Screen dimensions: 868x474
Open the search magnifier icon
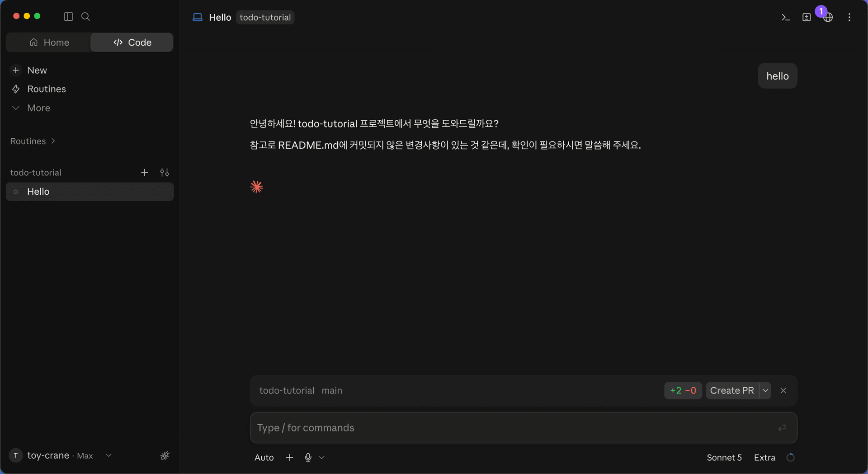click(85, 17)
